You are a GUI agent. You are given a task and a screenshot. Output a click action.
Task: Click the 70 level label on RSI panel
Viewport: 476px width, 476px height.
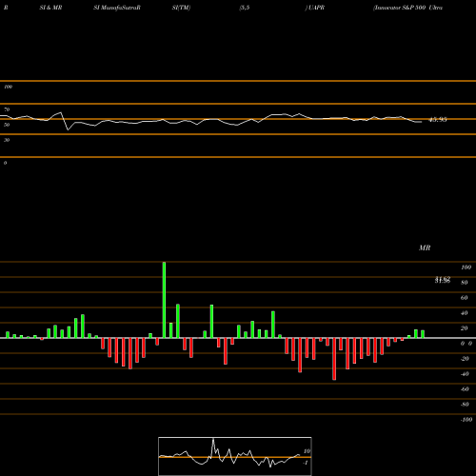click(7, 109)
